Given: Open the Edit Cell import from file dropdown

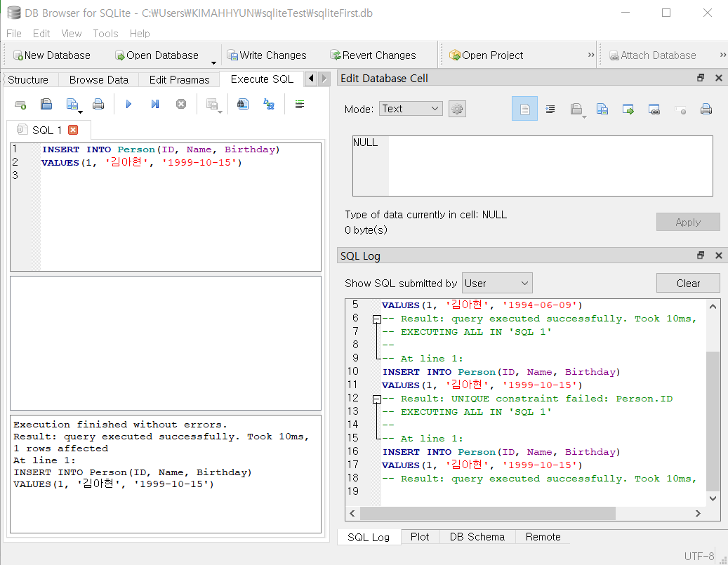Looking at the screenshot, I should pyautogui.click(x=584, y=116).
